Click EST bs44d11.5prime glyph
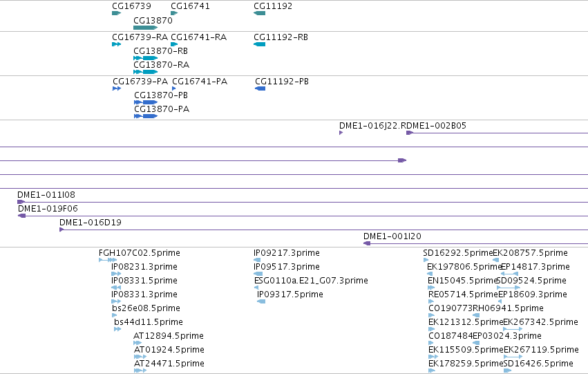The width and height of the screenshot is (588, 374). (x=117, y=329)
